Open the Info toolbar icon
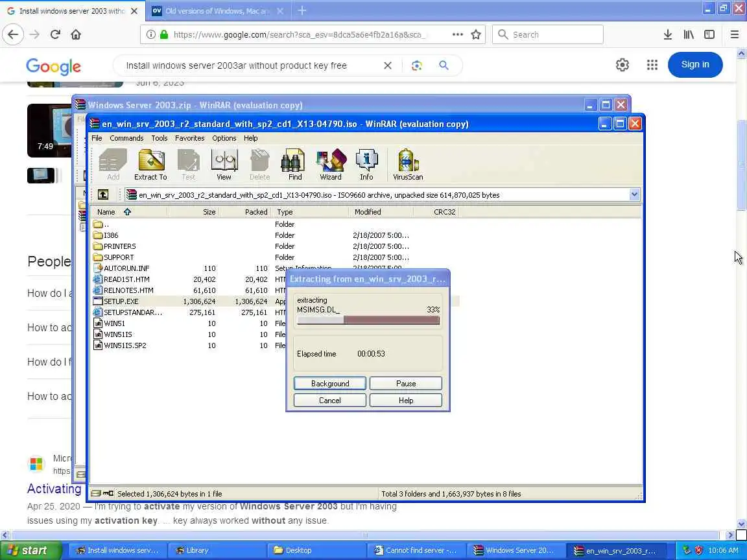This screenshot has width=747, height=560. pos(366,165)
